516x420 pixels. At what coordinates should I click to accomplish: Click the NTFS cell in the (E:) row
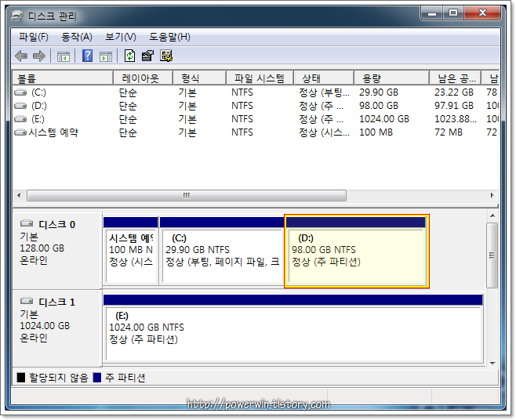pos(242,119)
